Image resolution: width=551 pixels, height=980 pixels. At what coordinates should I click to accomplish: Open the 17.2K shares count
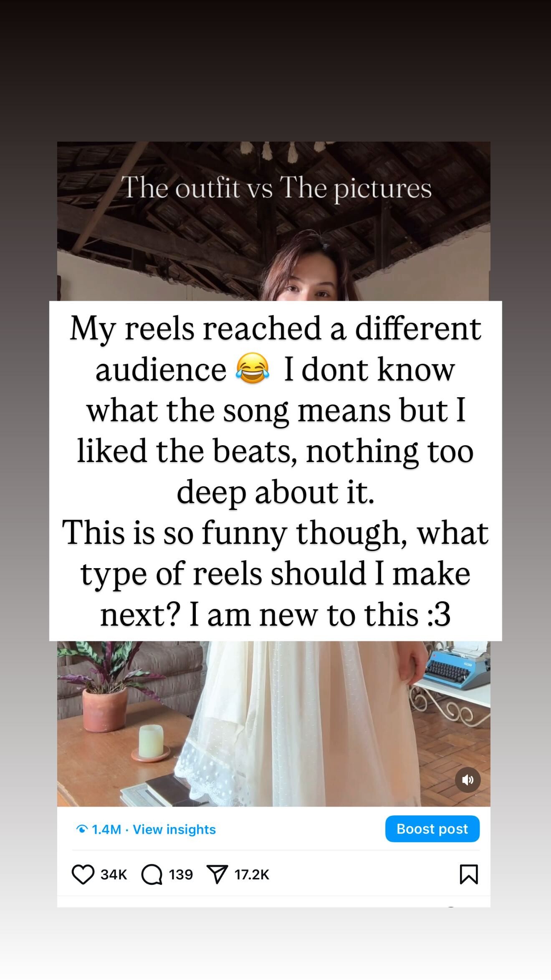click(x=252, y=874)
